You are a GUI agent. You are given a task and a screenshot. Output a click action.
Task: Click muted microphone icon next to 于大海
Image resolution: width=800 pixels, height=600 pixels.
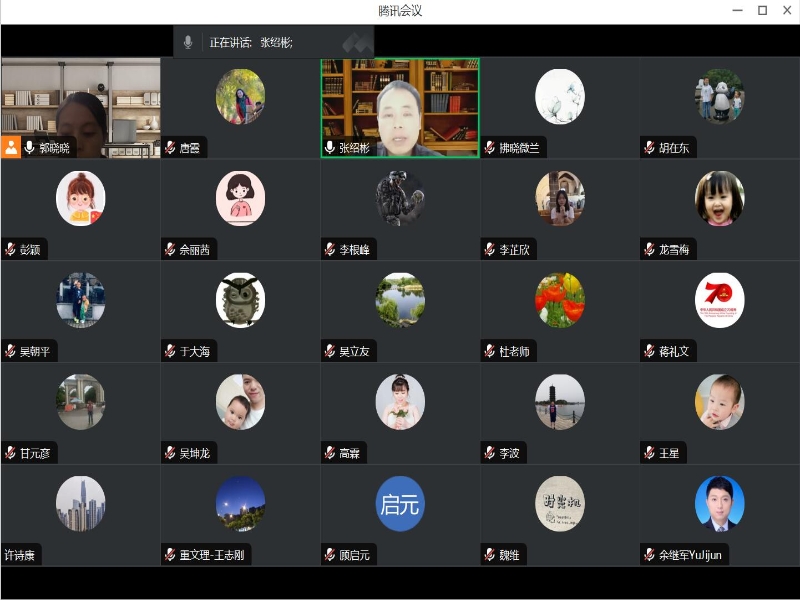pyautogui.click(x=170, y=352)
